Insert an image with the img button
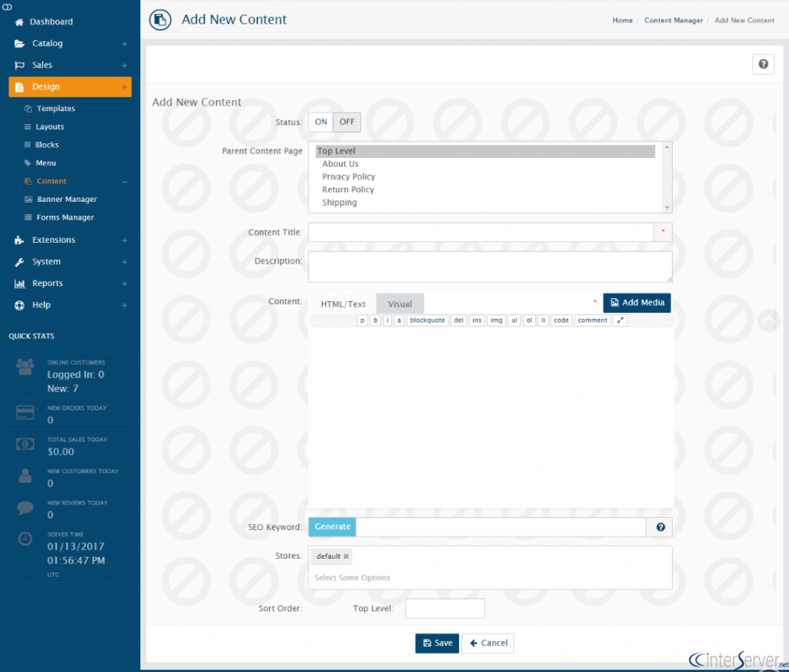 pos(496,320)
